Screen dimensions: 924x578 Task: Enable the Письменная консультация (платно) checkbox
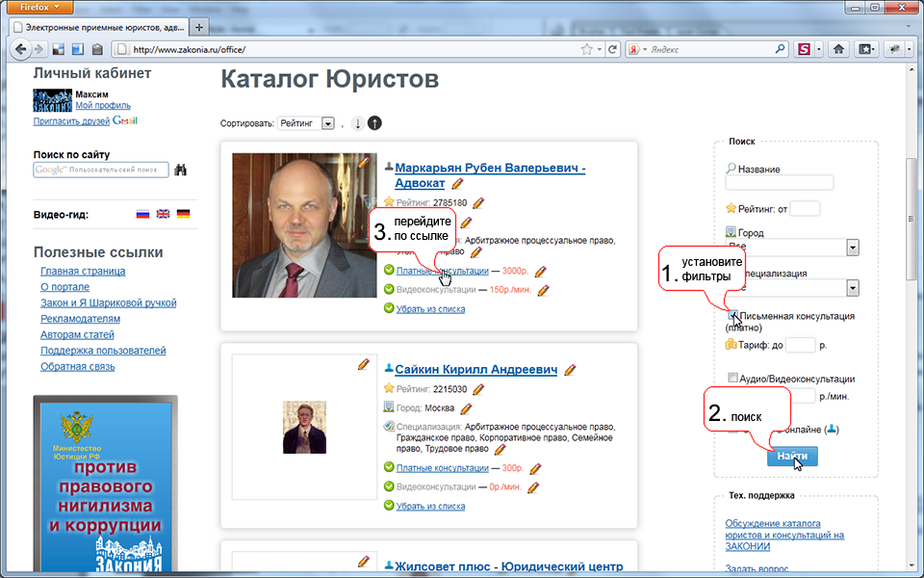733,314
